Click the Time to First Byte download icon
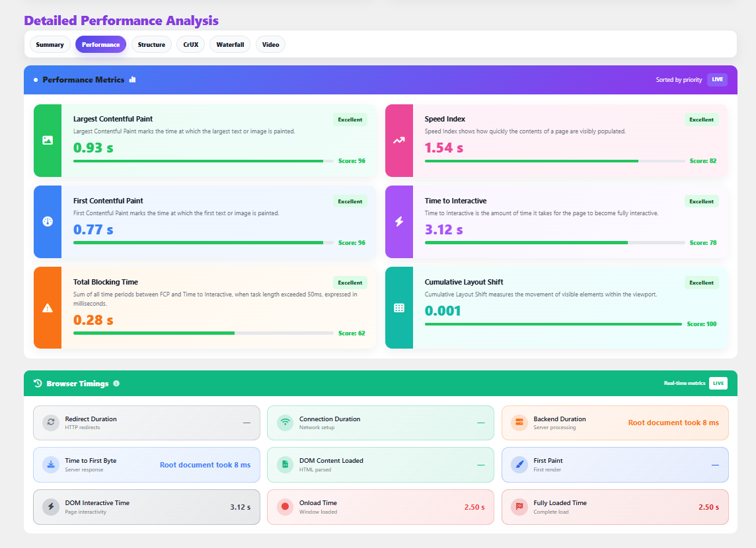The image size is (756, 548). coord(51,465)
